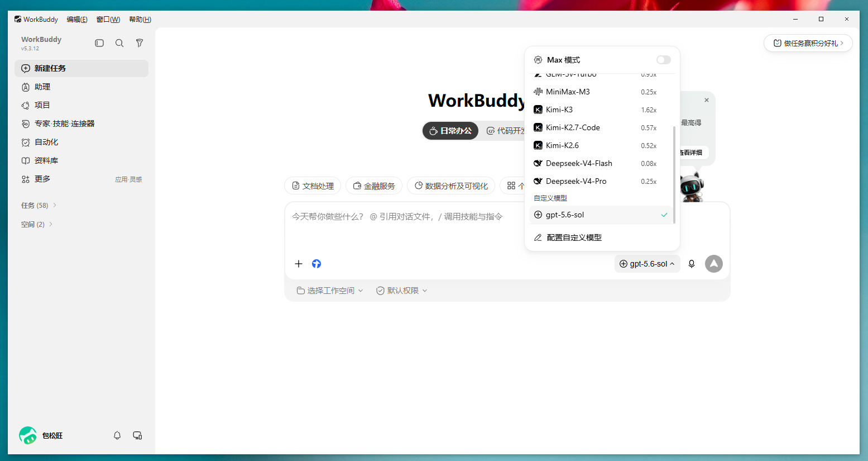Click the Kimi-K3 logo icon
868x461 pixels.
(x=538, y=110)
